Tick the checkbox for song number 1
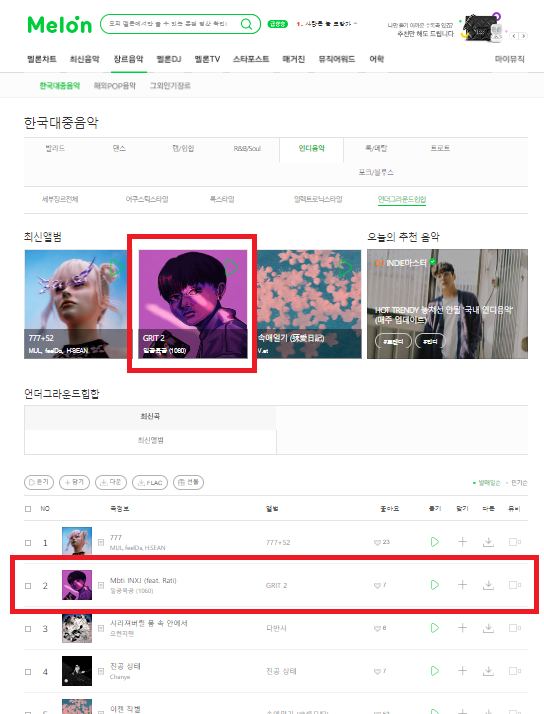 click(28, 543)
